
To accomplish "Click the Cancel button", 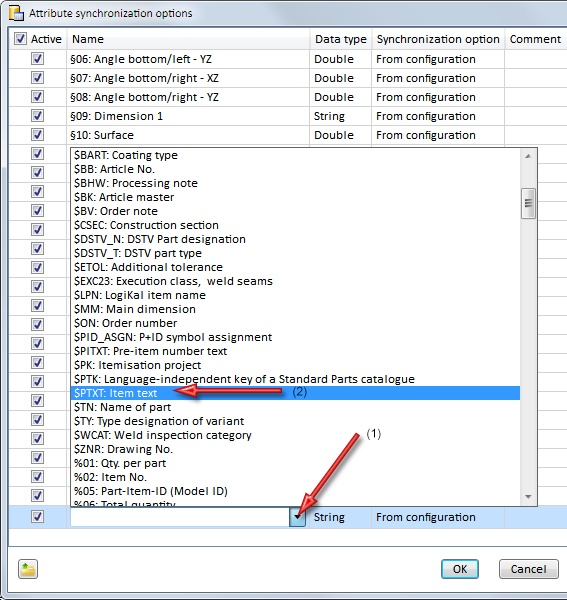I will tap(529, 569).
